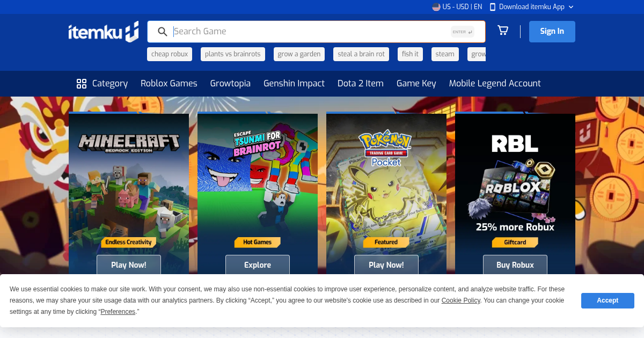Click the Preferences link in cookie banner
644x338 pixels.
point(118,312)
